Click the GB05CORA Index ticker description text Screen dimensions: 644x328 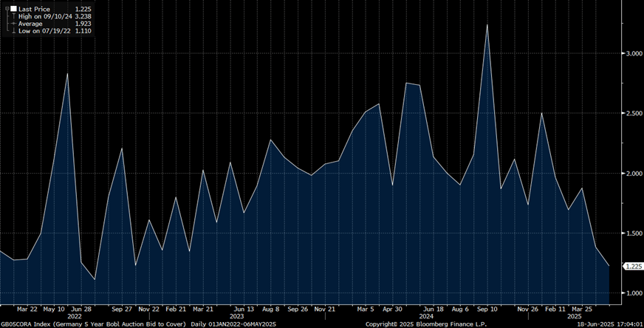(93, 324)
